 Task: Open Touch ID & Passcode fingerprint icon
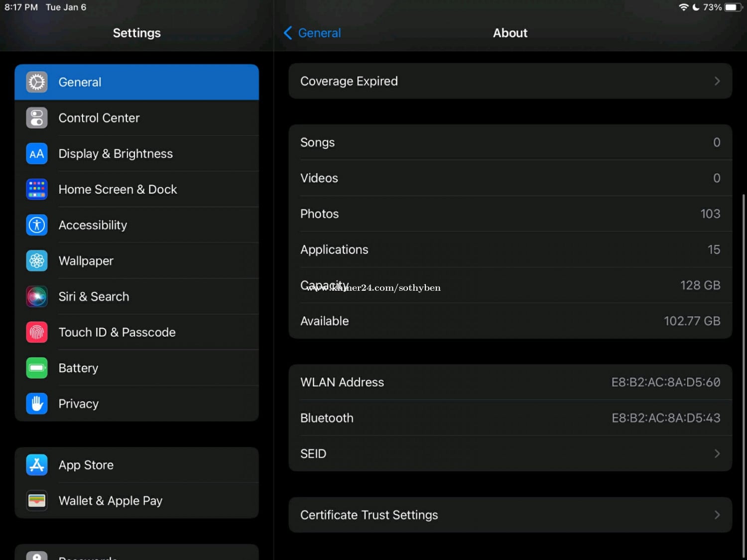click(37, 333)
